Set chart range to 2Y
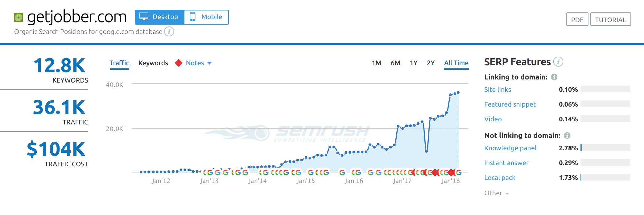The image size is (644, 215). pos(431,63)
